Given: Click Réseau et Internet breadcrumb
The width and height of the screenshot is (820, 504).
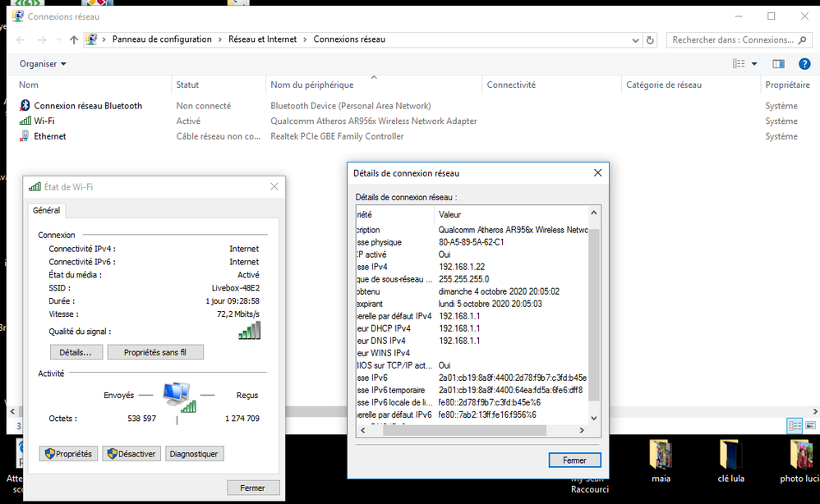Looking at the screenshot, I should click(262, 39).
